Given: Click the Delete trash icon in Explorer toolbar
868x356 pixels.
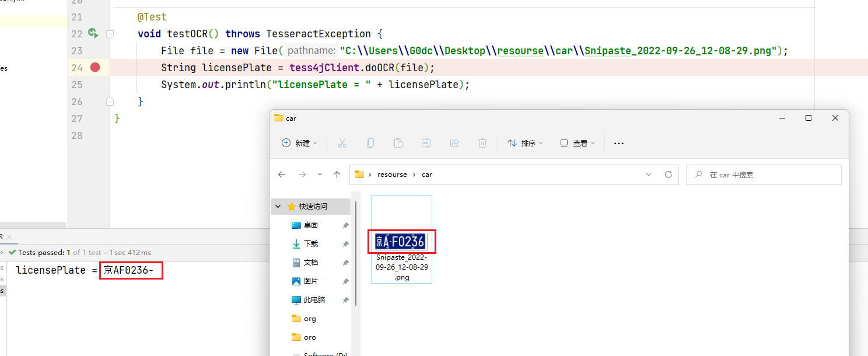Looking at the screenshot, I should [482, 143].
